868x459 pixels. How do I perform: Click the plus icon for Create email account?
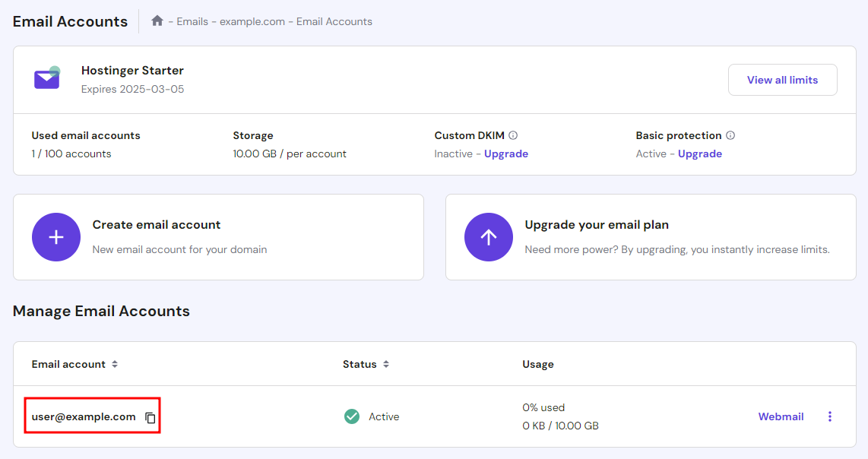pyautogui.click(x=55, y=237)
